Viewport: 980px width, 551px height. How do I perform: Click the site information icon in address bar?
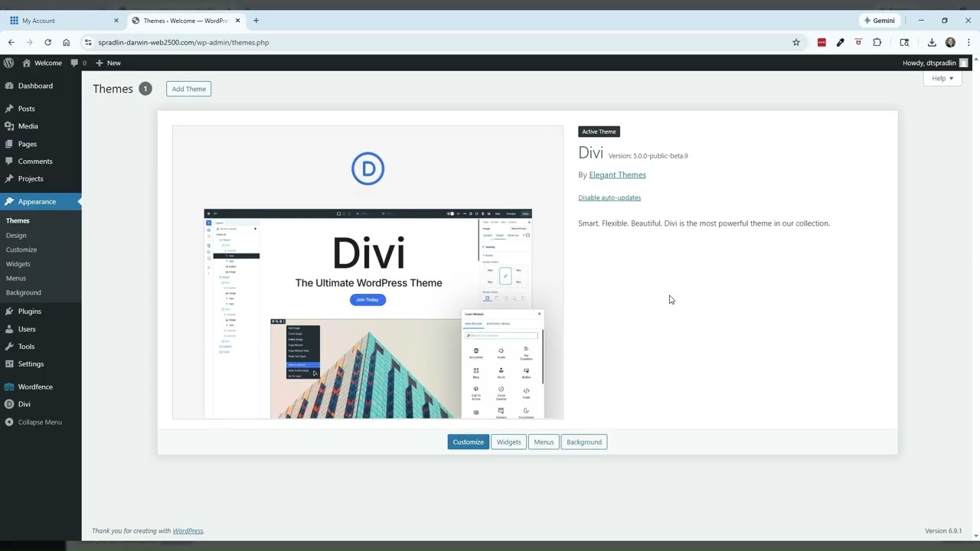click(x=88, y=42)
